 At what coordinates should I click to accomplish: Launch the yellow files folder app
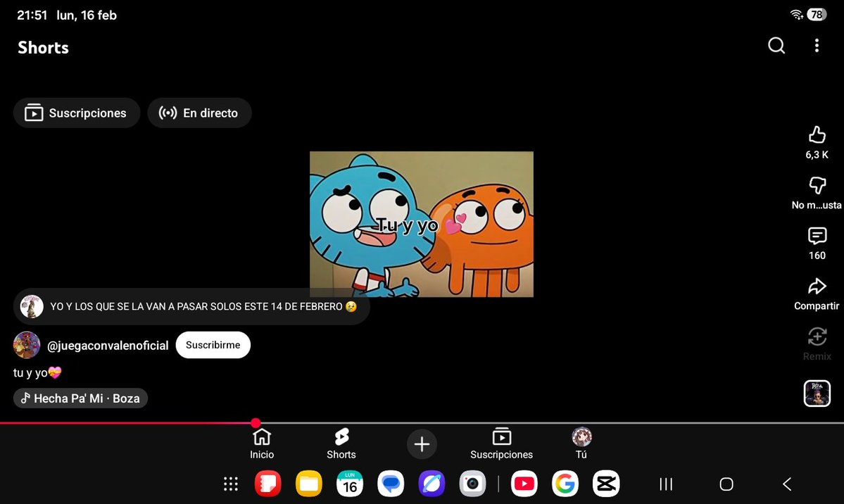coord(309,484)
